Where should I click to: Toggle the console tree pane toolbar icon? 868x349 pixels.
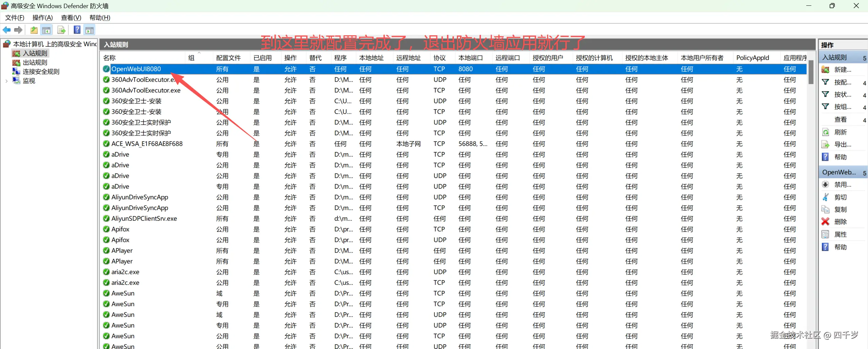point(46,30)
